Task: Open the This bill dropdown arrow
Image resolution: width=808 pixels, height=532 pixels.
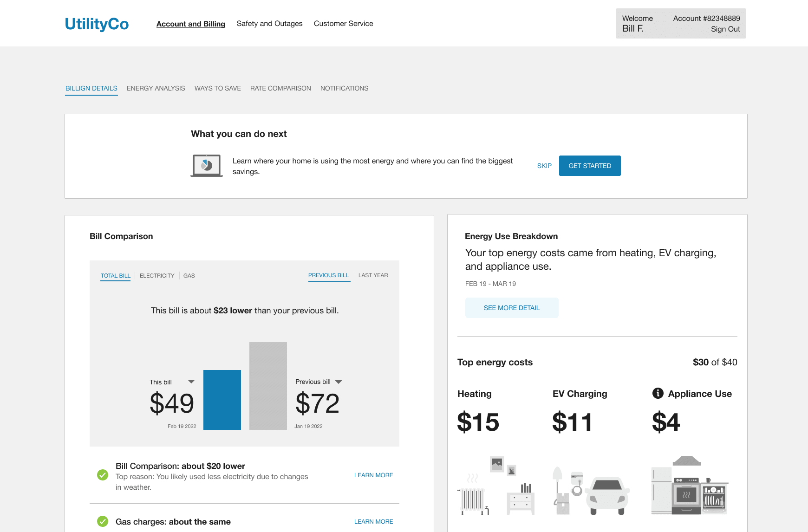Action: [x=191, y=382]
